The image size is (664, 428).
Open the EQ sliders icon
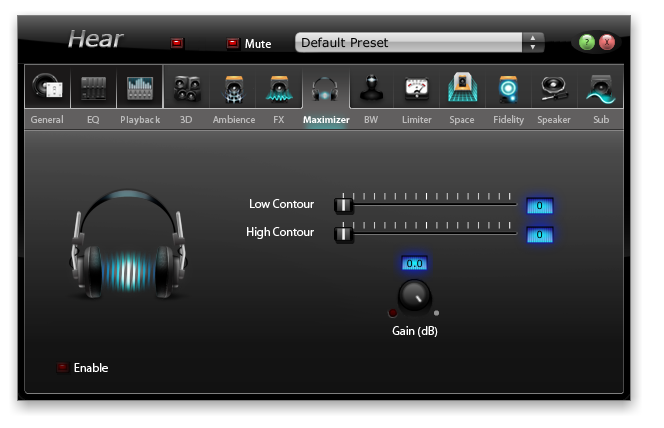[93, 88]
